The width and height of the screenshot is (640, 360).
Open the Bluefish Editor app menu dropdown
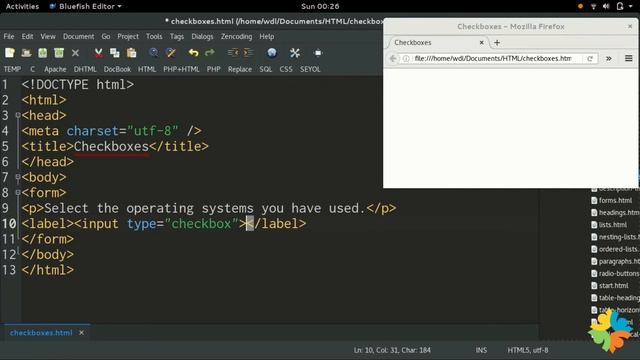[x=85, y=6]
